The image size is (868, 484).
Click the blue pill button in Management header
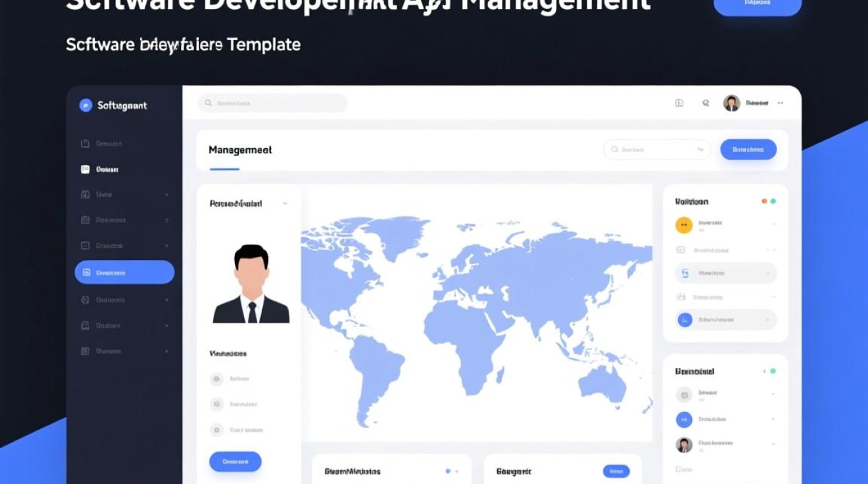(x=748, y=149)
